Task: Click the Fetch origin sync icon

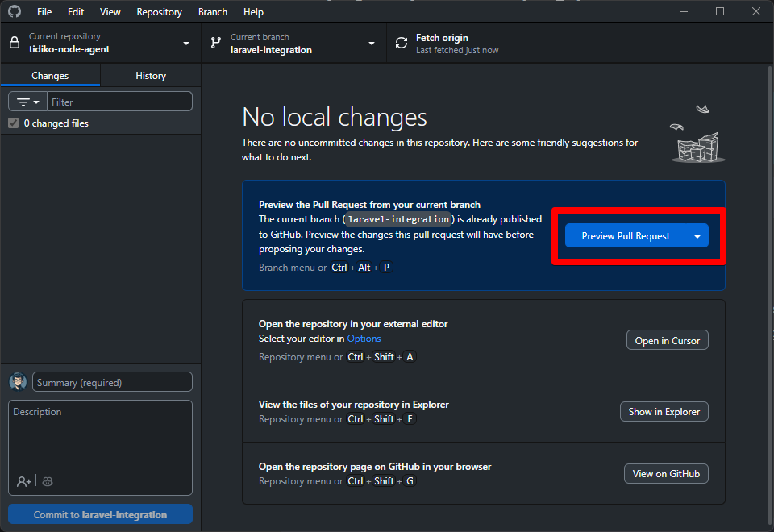Action: pyautogui.click(x=401, y=41)
